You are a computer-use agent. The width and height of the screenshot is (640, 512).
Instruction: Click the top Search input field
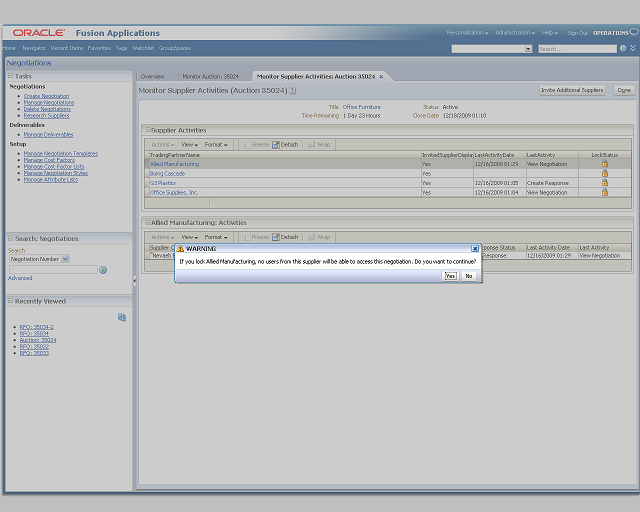coord(577,49)
